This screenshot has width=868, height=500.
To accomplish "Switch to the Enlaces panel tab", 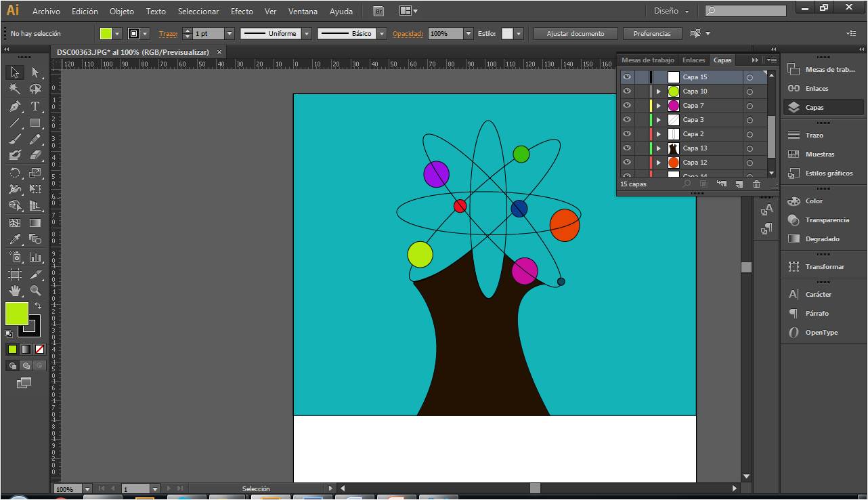I will 694,60.
